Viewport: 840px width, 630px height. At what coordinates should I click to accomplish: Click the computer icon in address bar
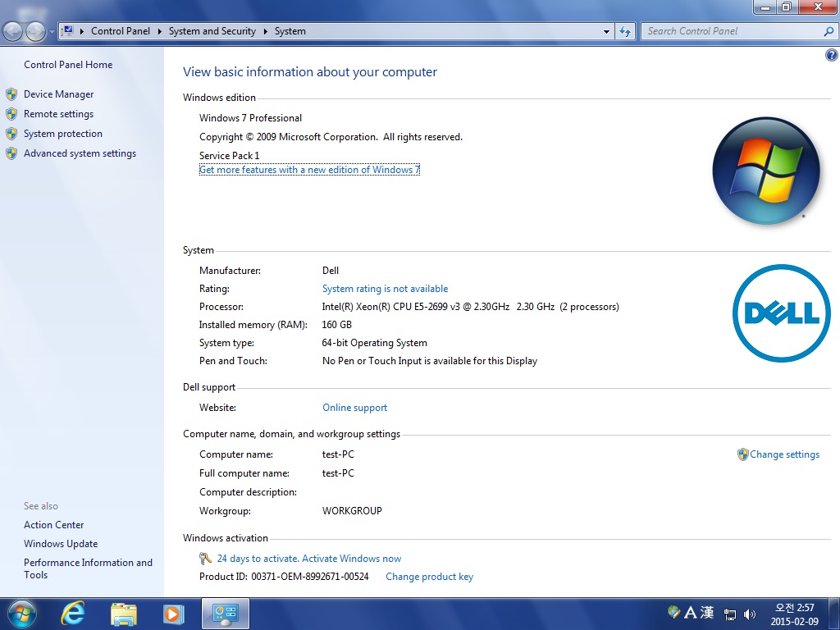(67, 31)
